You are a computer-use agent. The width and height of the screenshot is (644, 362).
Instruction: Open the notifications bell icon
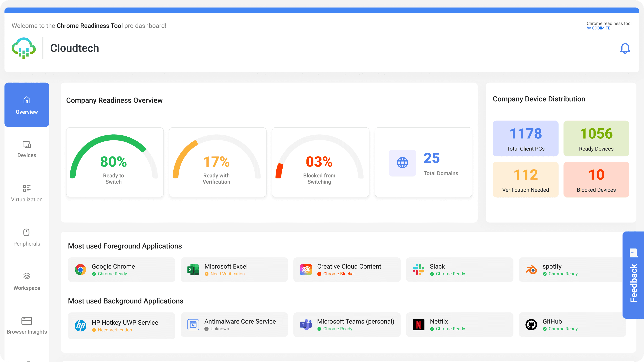(x=625, y=48)
